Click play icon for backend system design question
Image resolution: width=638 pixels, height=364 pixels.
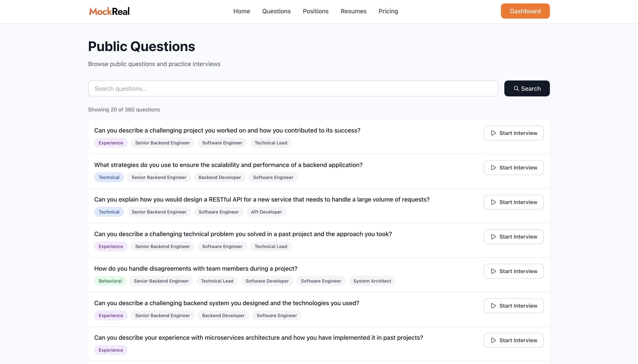(x=493, y=306)
